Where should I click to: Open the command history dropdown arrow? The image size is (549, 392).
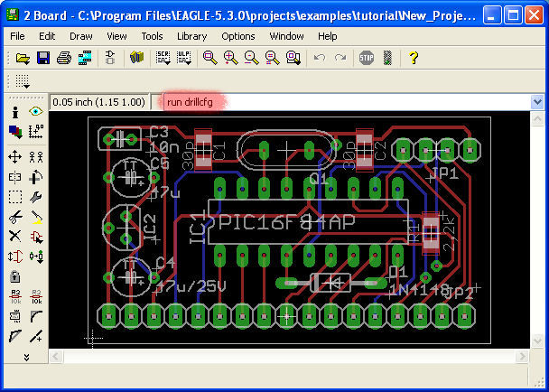tap(537, 102)
